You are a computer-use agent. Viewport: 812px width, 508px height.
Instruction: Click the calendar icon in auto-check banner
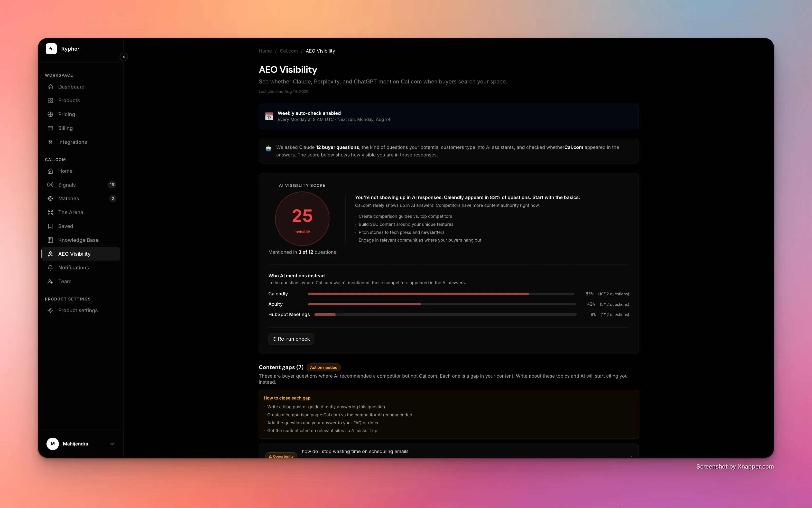[x=269, y=116]
